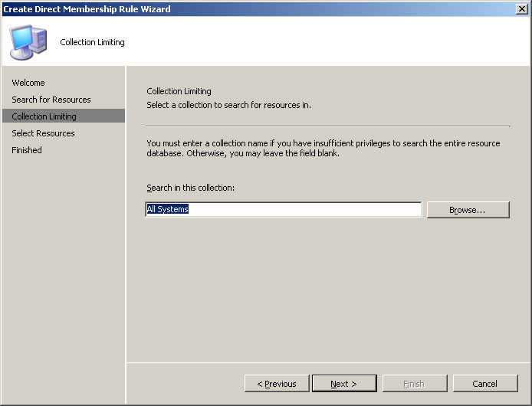This screenshot has height=406, width=532.
Task: Select the Welcome step in sidebar
Action: pyautogui.click(x=28, y=83)
